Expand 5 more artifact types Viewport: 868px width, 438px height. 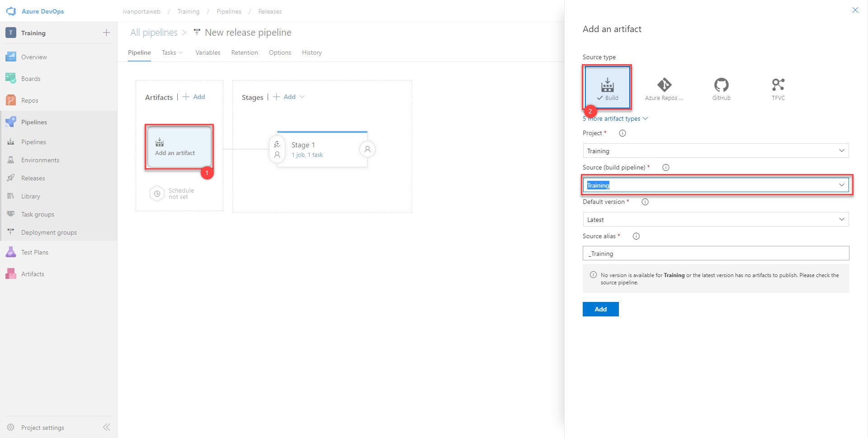click(x=614, y=118)
